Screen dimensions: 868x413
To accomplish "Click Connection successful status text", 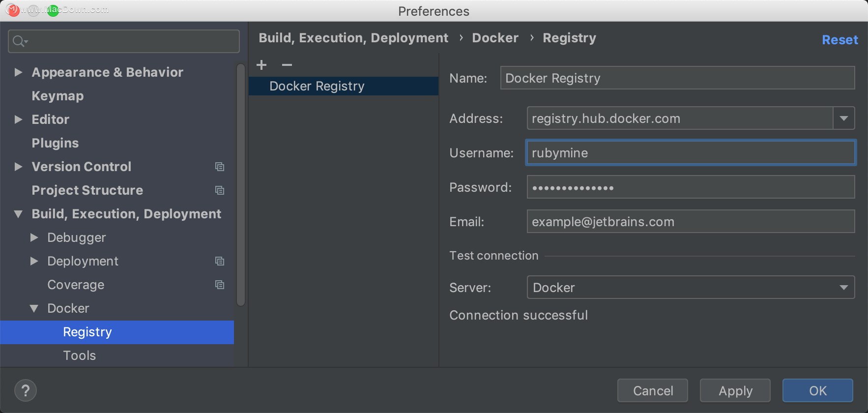I will pos(519,315).
